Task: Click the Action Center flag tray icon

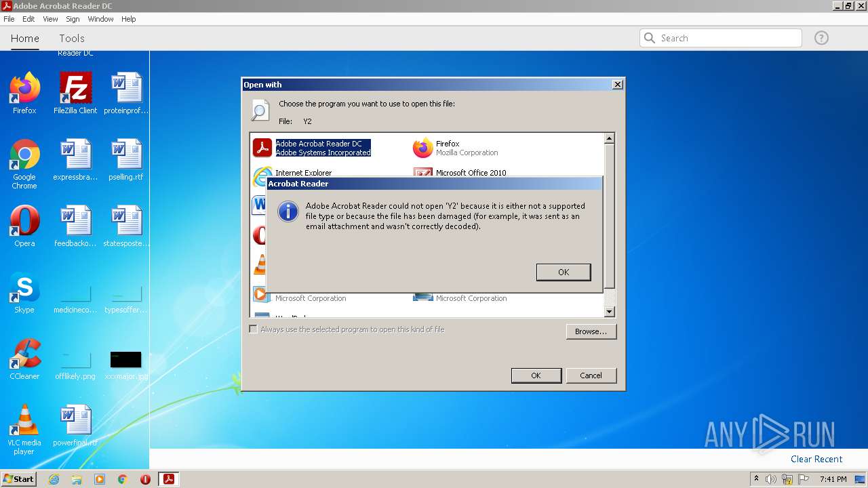Action: click(x=803, y=479)
